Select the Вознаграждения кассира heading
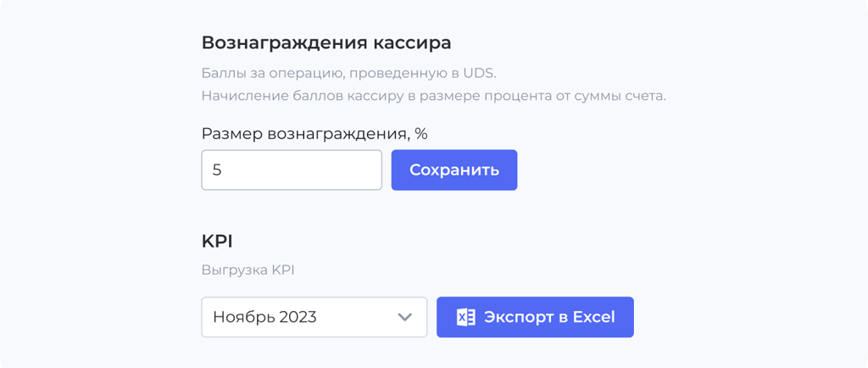 pos(326,43)
